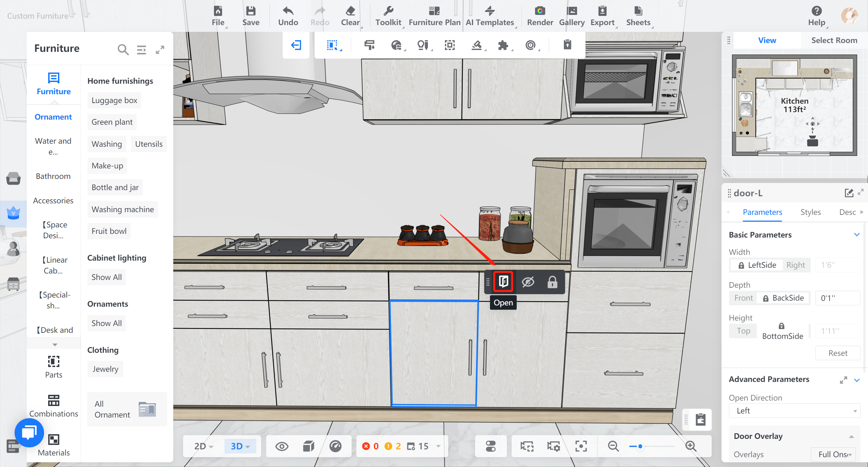
Task: Switch to the Parameters tab
Action: tap(762, 212)
